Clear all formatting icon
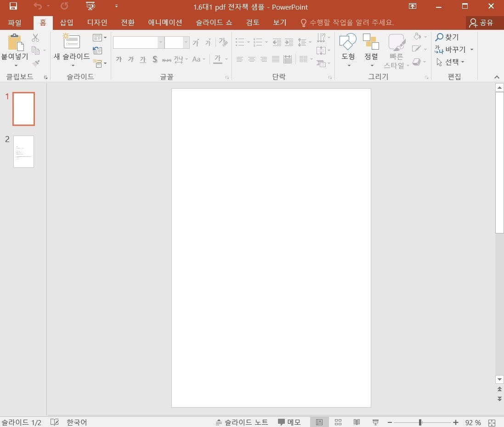This screenshot has height=427, width=504. pyautogui.click(x=223, y=42)
